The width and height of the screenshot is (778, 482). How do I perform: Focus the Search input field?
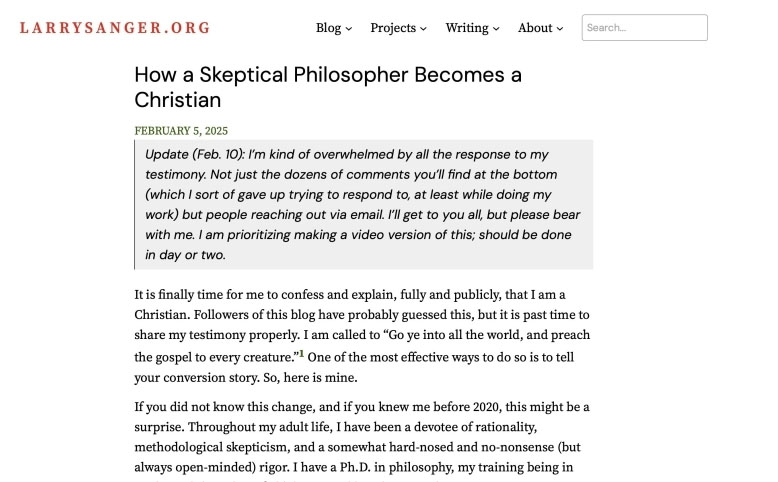click(645, 28)
